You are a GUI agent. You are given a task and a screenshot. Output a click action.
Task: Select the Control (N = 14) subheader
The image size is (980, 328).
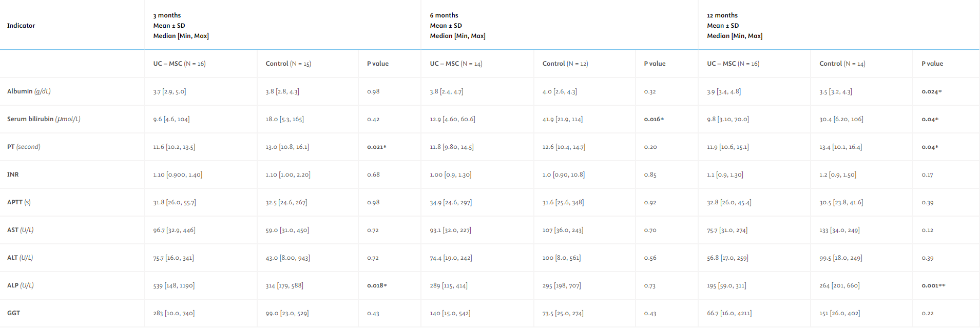842,64
